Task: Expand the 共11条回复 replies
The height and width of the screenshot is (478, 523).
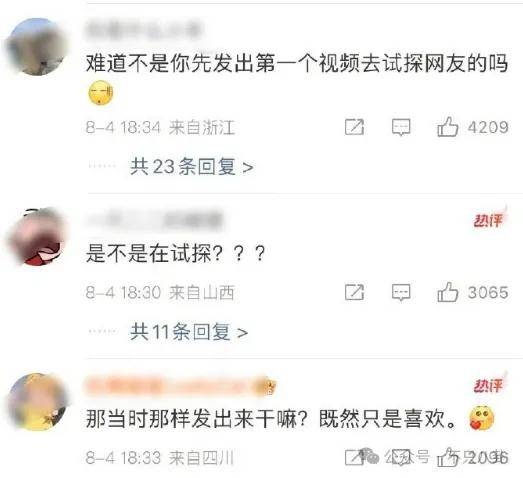Action: [189, 332]
